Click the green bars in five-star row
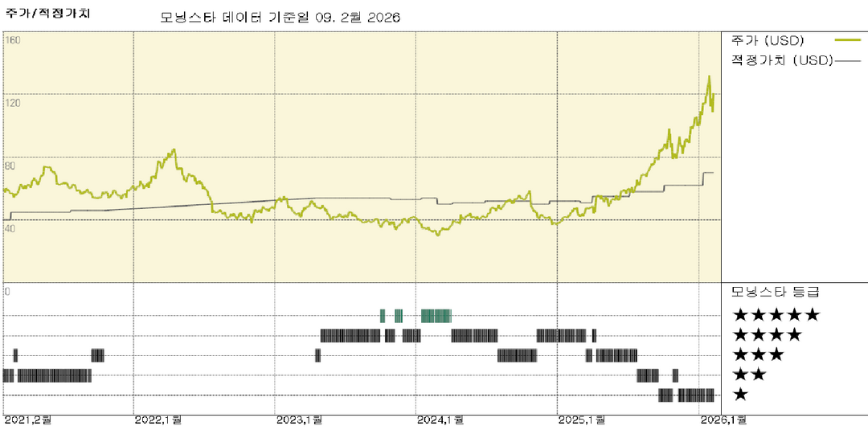 (x=436, y=316)
